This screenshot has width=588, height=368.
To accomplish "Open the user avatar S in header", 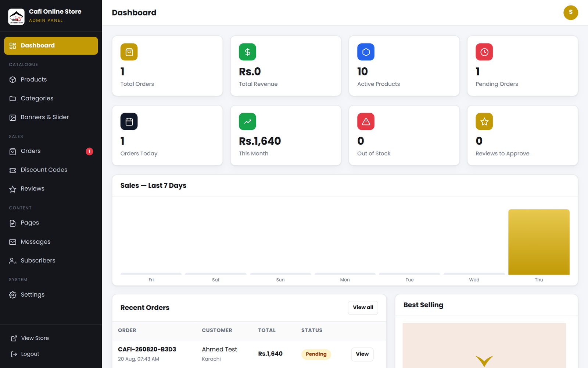I will click(570, 13).
